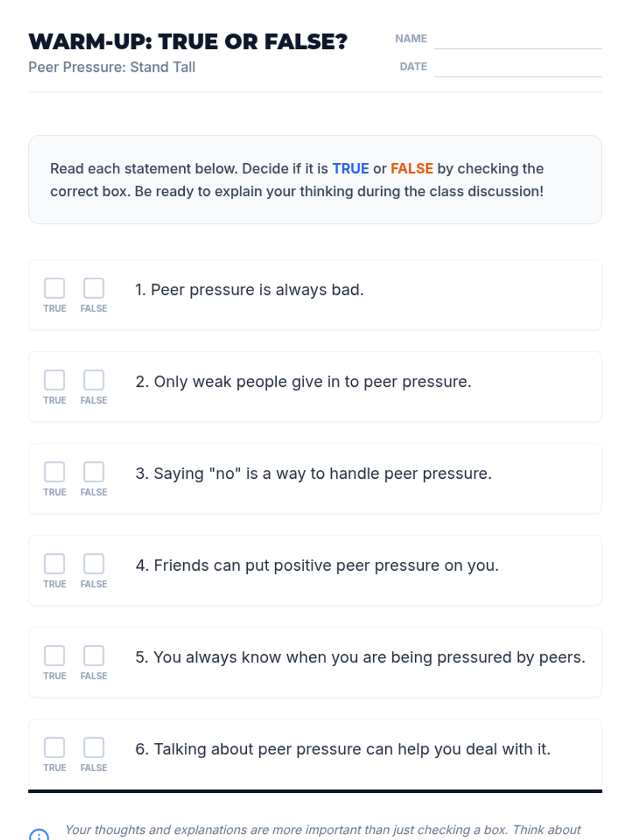630x840 pixels.
Task: Click the DATE input line
Action: pyautogui.click(x=518, y=68)
